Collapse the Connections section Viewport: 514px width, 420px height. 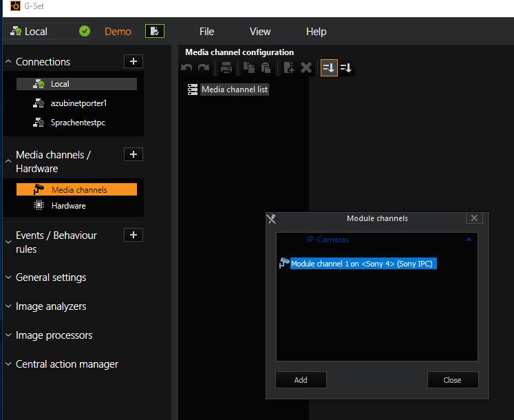point(8,62)
